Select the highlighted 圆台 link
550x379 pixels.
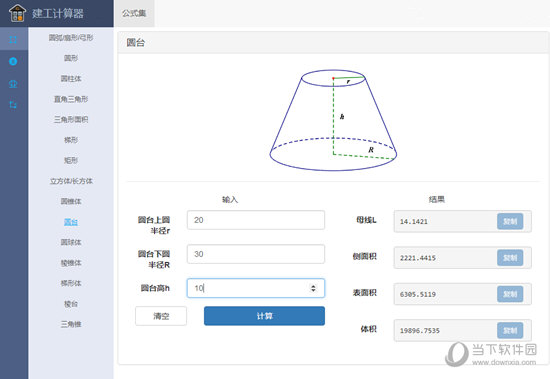click(x=71, y=222)
